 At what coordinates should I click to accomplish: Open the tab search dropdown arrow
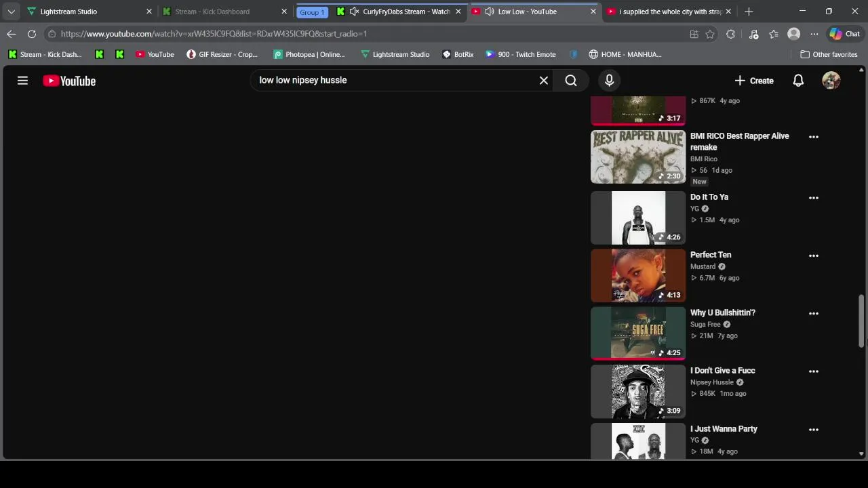pyautogui.click(x=11, y=12)
